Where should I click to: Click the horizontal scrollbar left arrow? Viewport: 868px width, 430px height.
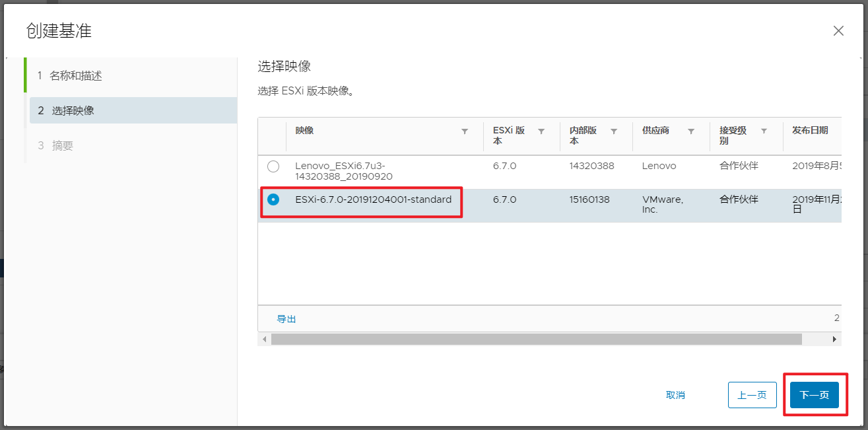[265, 339]
